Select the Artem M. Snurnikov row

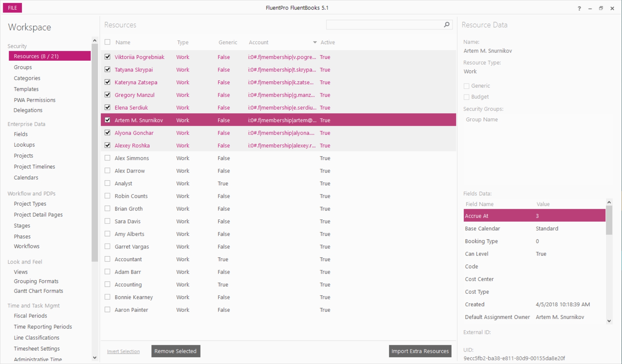[278, 120]
